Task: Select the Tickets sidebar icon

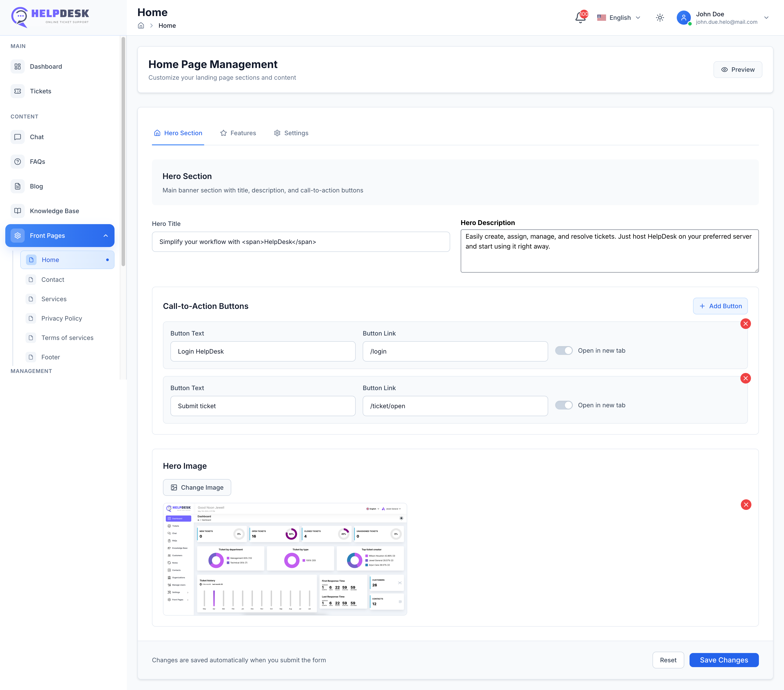Action: pyautogui.click(x=18, y=91)
